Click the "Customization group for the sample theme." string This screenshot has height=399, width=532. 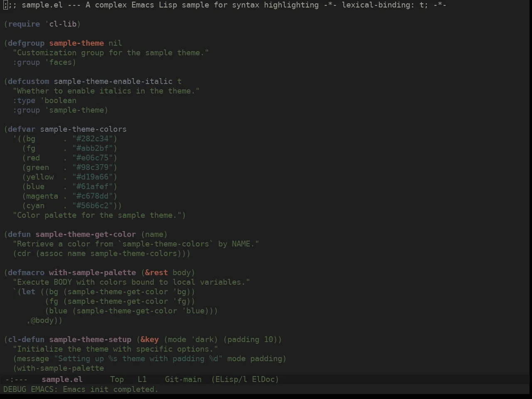(x=111, y=53)
